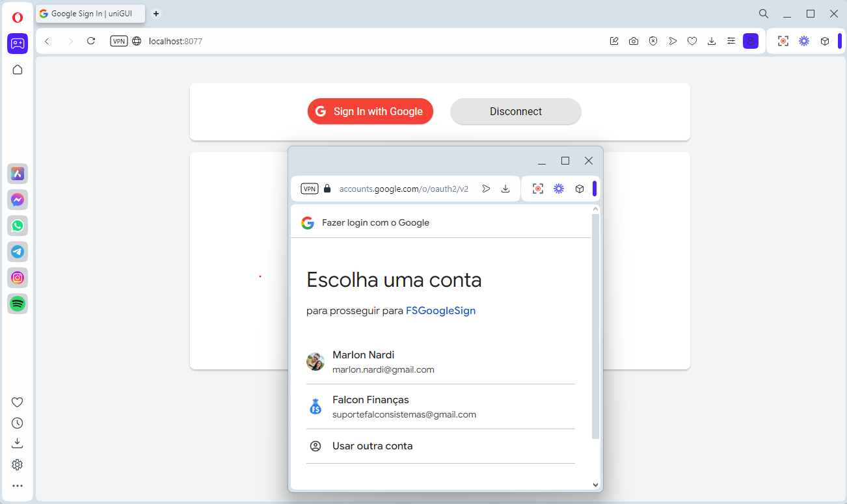Open history clock in the sidebar
Screen dimensions: 847x504
(18, 423)
